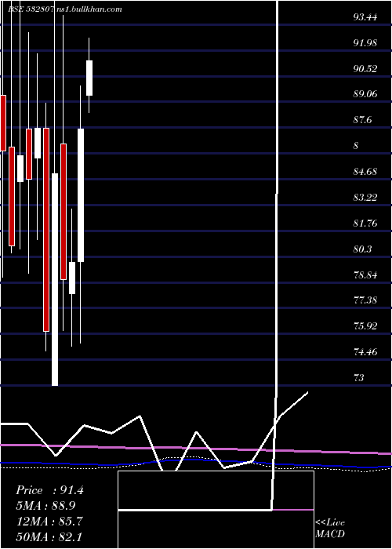Click the 73 price axis label
Image resolution: width=392 pixels, height=549 pixels.
(x=359, y=377)
